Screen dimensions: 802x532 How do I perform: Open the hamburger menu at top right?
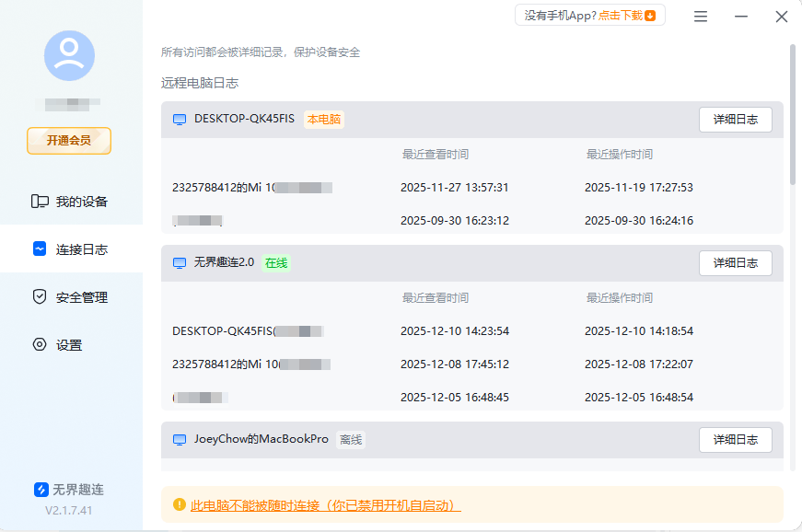click(x=700, y=15)
